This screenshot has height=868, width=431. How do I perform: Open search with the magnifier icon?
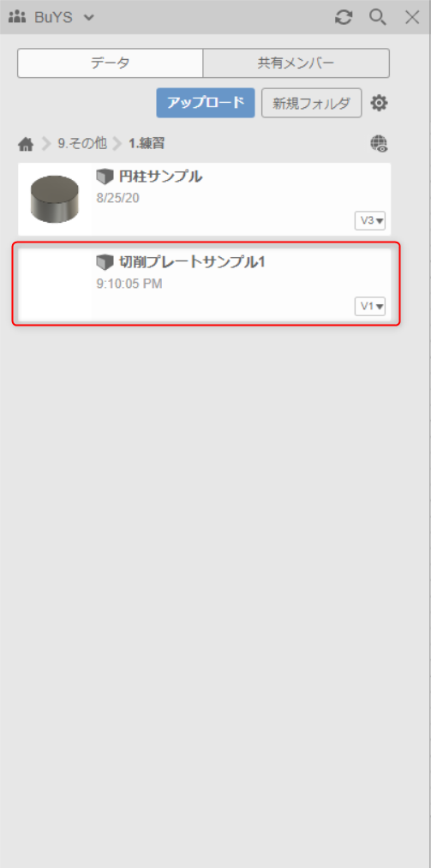coord(377,17)
